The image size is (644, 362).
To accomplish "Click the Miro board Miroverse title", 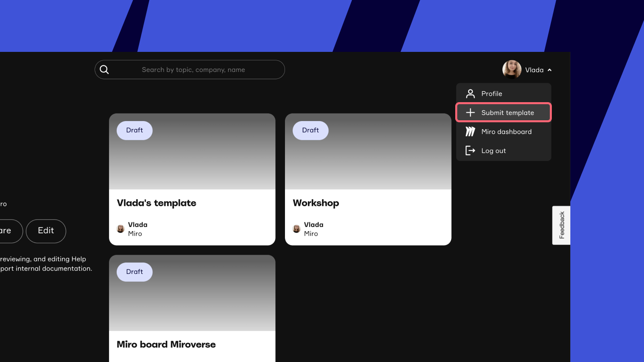I will [x=166, y=344].
